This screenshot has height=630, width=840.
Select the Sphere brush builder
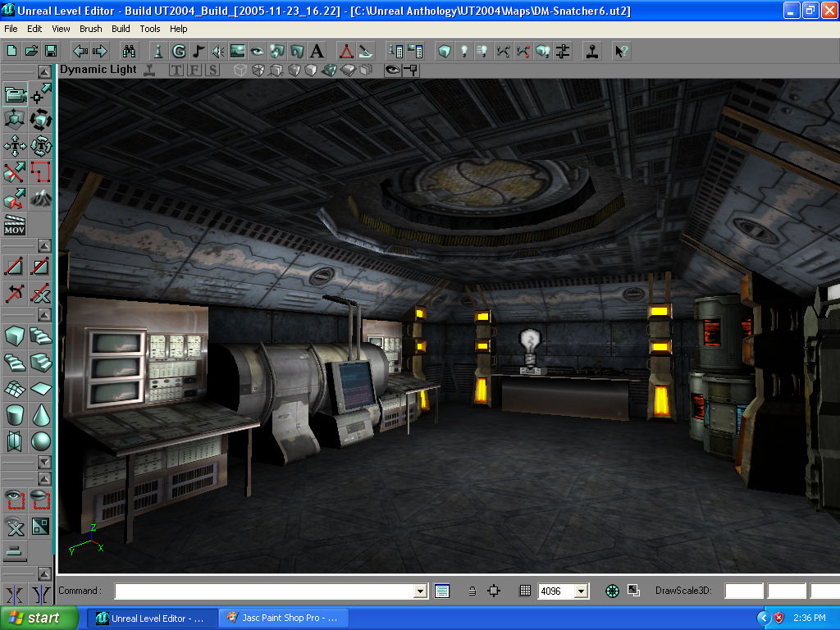[x=40, y=441]
